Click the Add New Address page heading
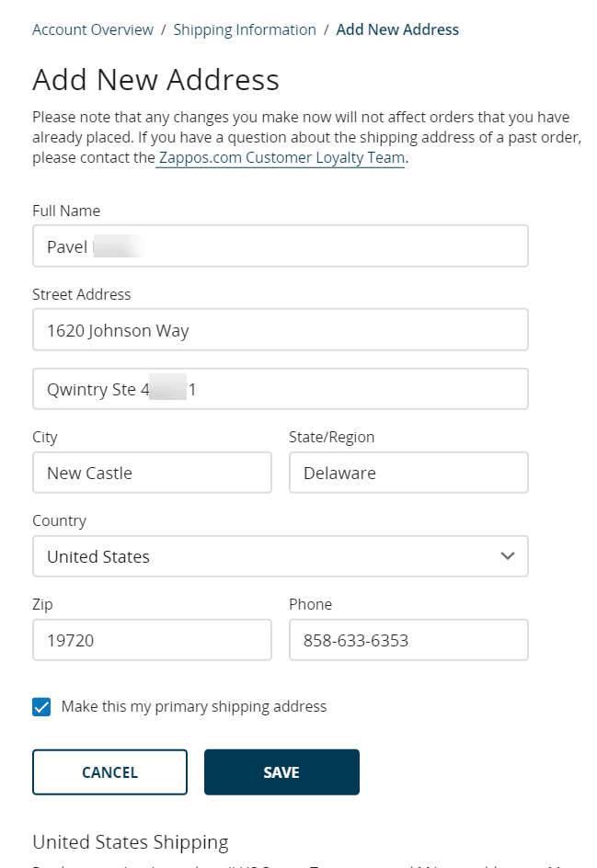 point(155,81)
